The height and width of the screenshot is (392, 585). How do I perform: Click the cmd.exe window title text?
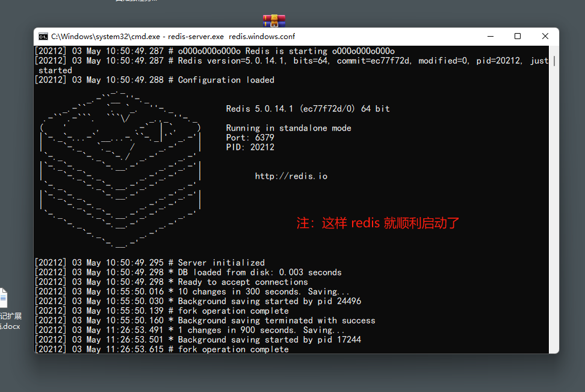(x=173, y=37)
